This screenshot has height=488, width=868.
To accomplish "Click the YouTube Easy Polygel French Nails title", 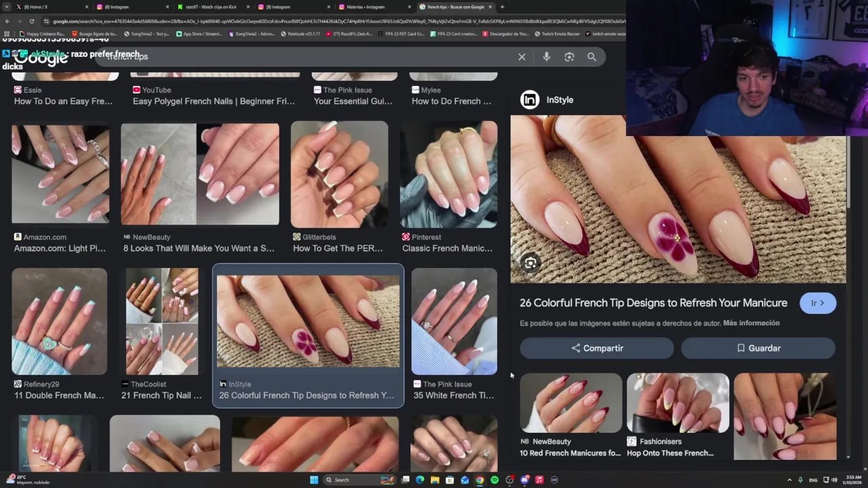I will click(214, 102).
